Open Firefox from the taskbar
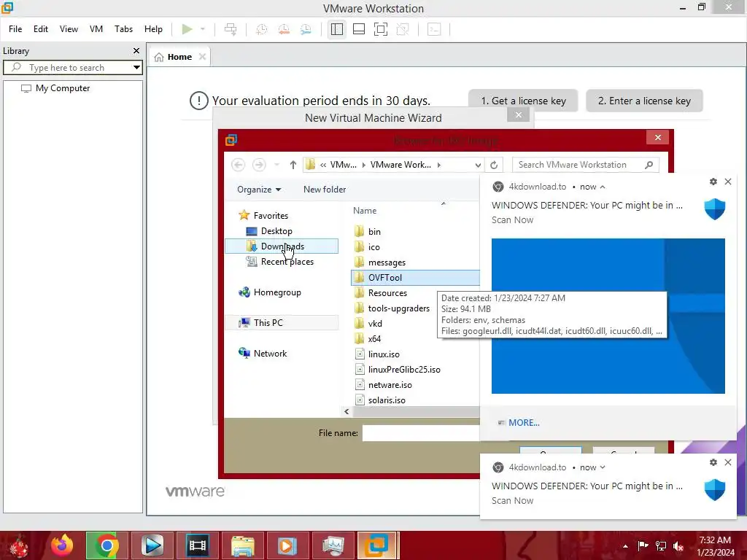Screen dimensions: 747x560 point(62,545)
